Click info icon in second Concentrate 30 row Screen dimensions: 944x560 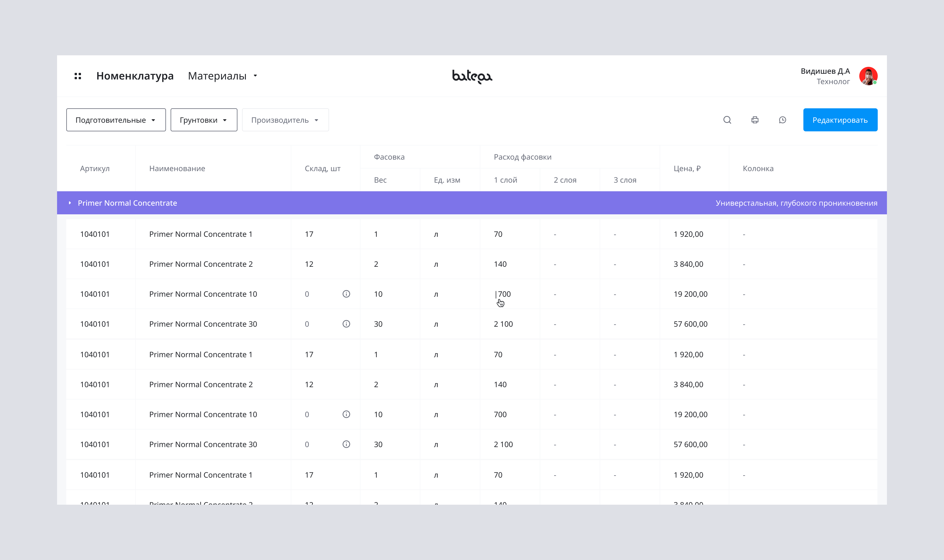[346, 444]
